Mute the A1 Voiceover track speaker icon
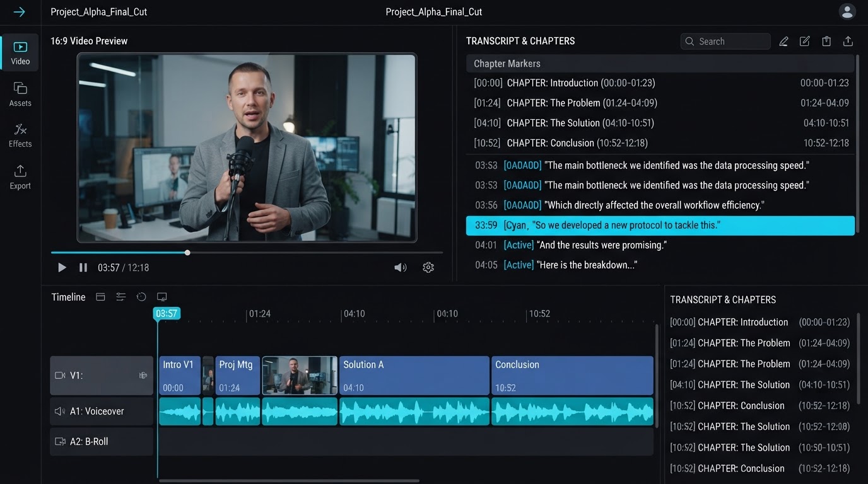868x484 pixels. [60, 412]
